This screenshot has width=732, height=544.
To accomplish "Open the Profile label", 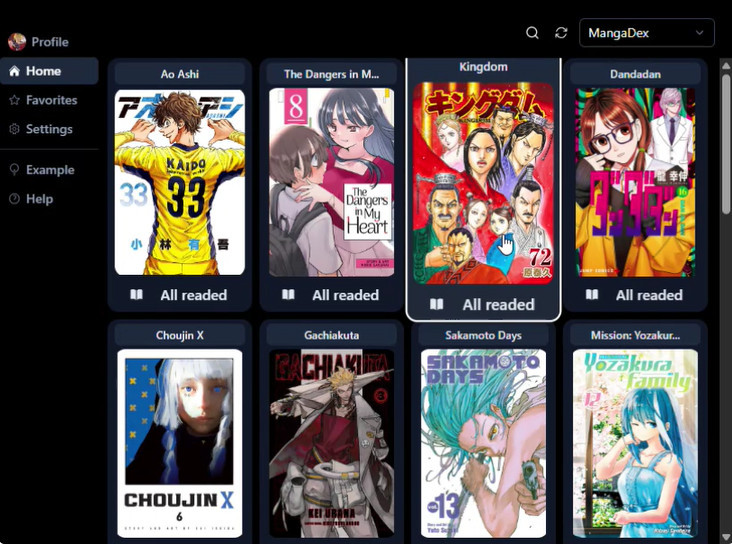I will coord(50,42).
